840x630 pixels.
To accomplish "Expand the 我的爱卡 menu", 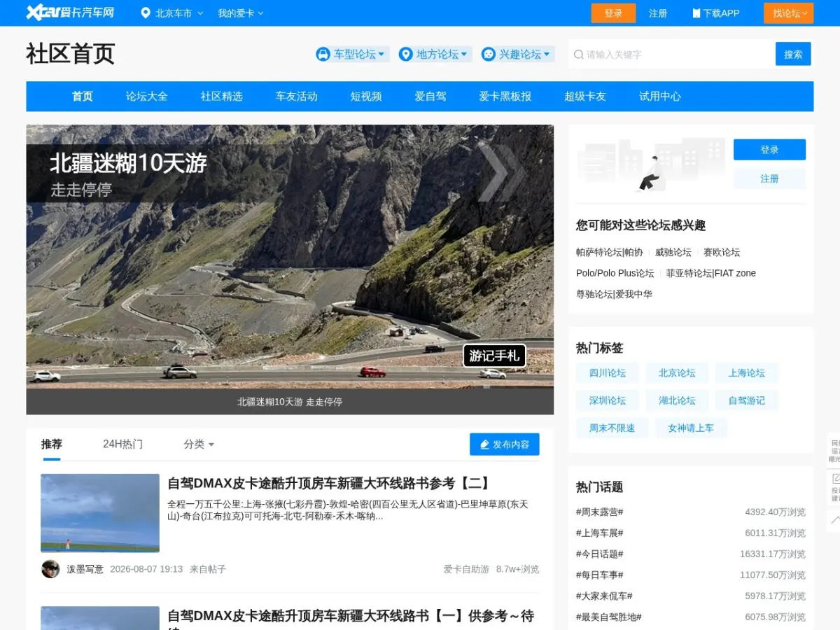I will [240, 13].
